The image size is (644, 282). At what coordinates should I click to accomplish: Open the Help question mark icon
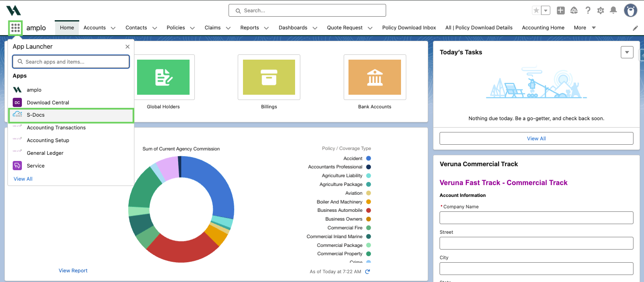pos(588,11)
